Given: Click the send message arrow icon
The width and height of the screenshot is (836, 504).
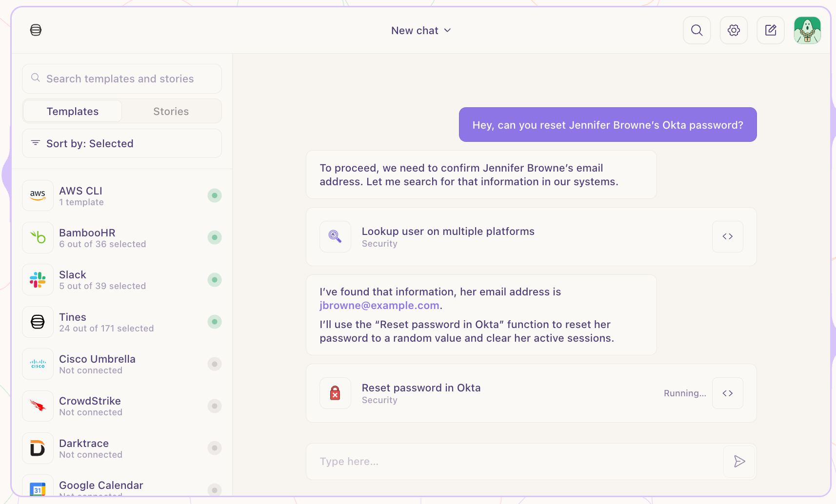Looking at the screenshot, I should tap(739, 461).
